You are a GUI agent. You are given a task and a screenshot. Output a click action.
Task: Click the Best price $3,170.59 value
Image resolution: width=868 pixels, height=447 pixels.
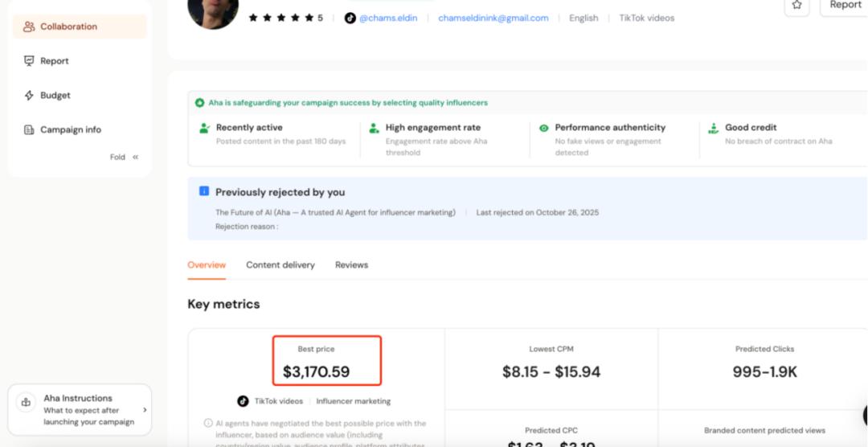(x=316, y=372)
